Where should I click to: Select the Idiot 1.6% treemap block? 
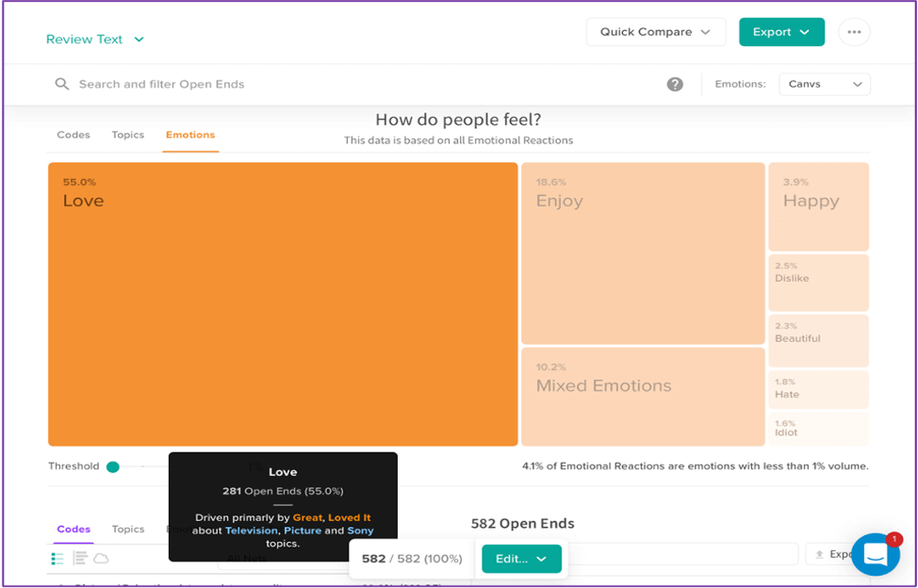[818, 429]
